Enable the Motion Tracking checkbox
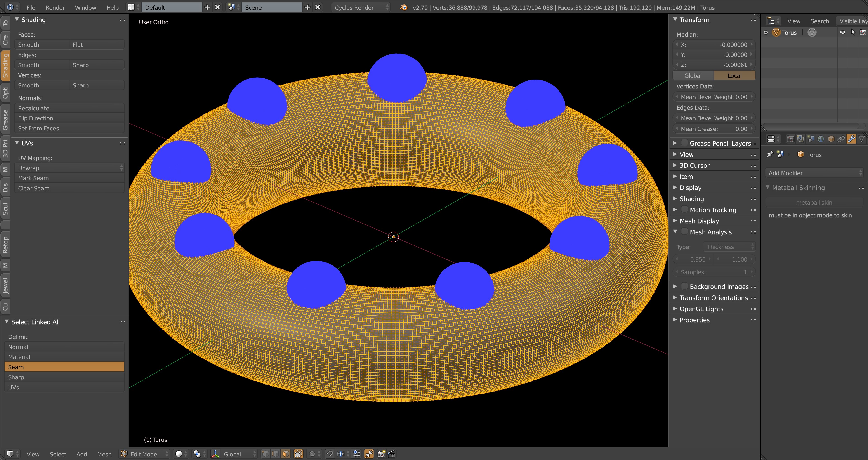868x460 pixels. click(685, 209)
